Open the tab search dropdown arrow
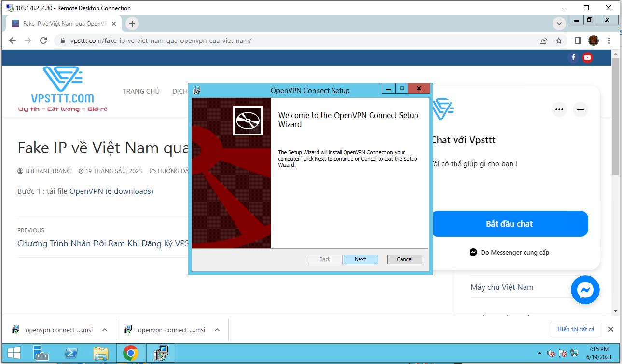Screen dimensions: 622x364 (x=559, y=24)
